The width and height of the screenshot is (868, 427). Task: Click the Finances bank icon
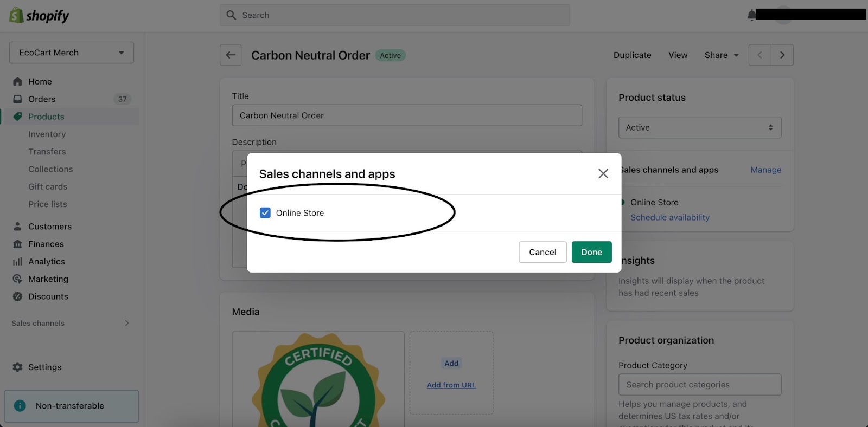[x=17, y=244]
